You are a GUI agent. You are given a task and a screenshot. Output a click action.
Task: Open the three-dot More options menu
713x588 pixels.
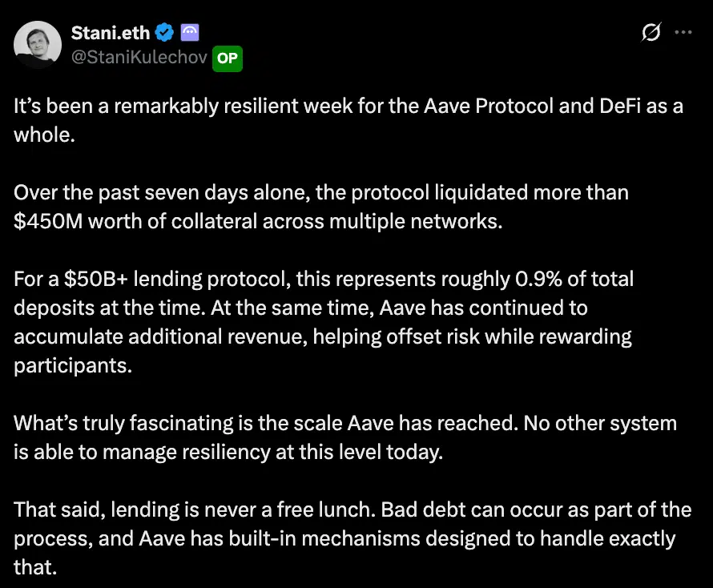(x=683, y=33)
